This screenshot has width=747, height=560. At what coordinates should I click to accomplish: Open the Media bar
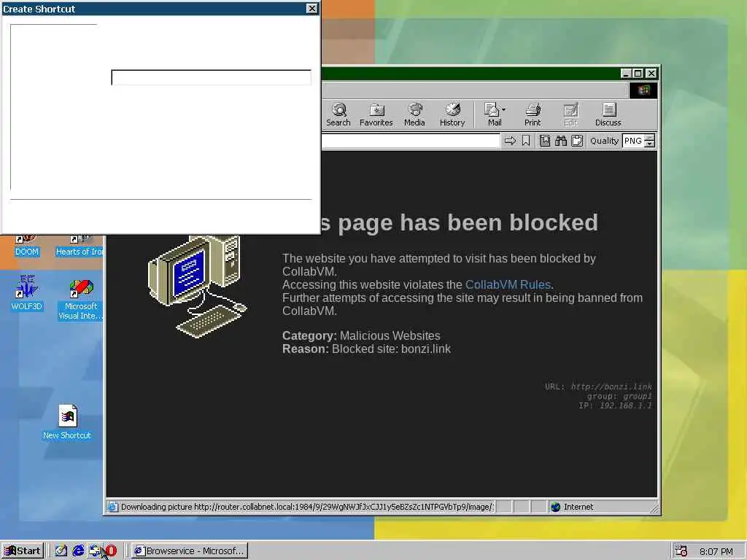414,114
